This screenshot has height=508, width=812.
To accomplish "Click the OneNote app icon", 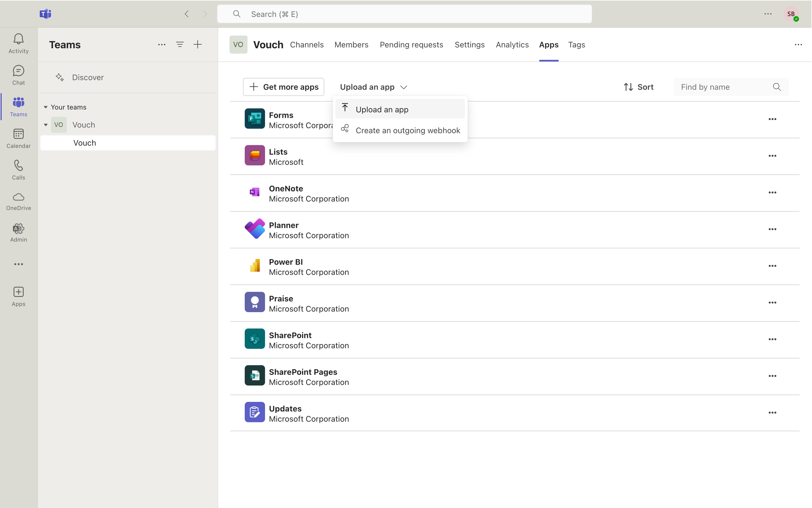I will point(255,192).
